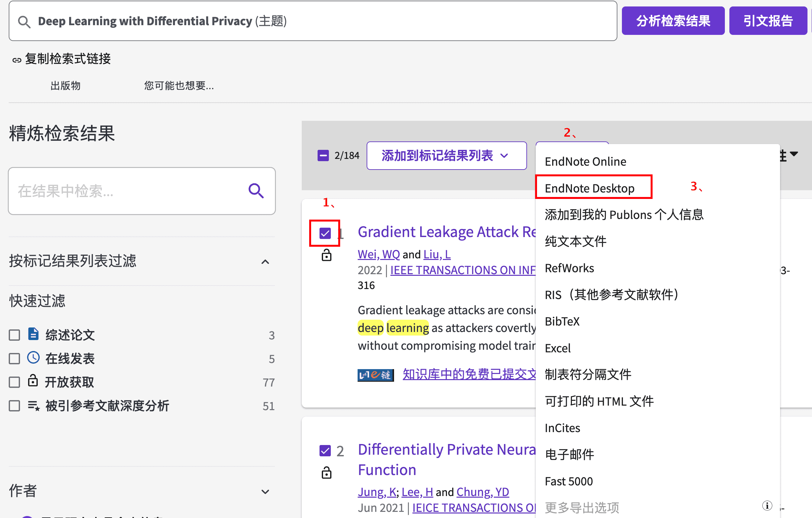Click the 分析检索结果 button
This screenshot has width=812, height=518.
[673, 21]
